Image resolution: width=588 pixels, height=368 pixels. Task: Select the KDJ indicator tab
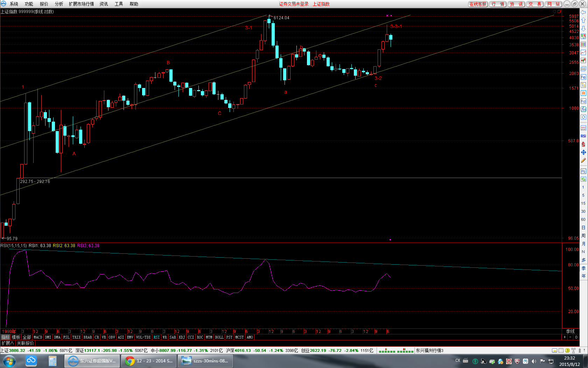(182, 337)
